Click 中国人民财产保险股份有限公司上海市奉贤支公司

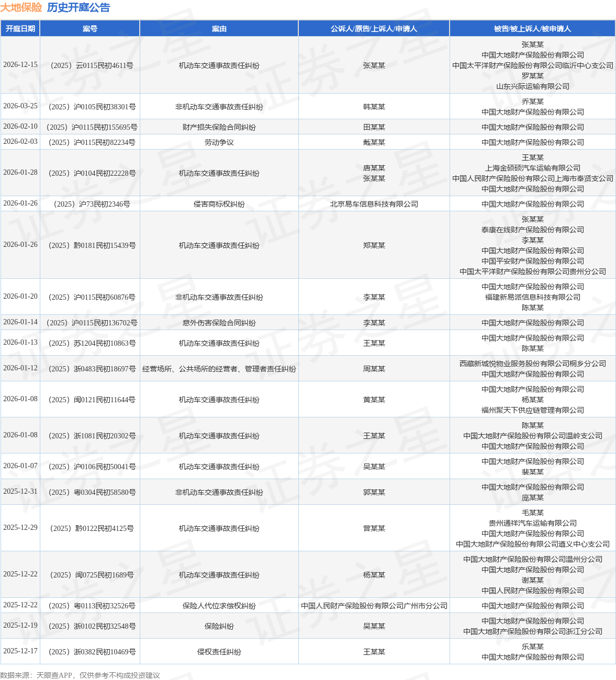click(x=533, y=178)
